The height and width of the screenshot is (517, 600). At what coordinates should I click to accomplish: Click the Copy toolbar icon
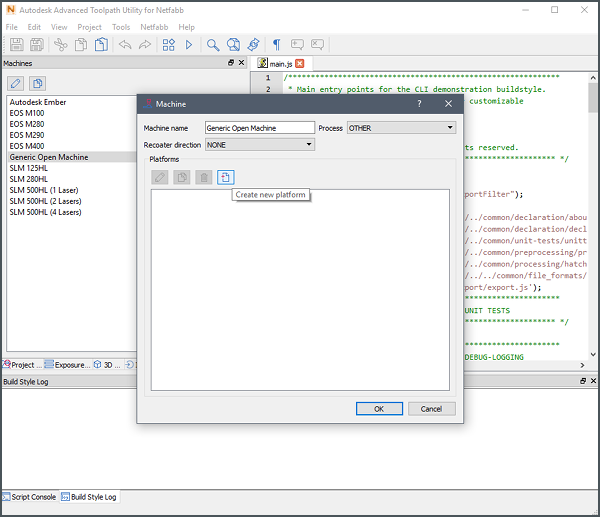click(x=81, y=45)
